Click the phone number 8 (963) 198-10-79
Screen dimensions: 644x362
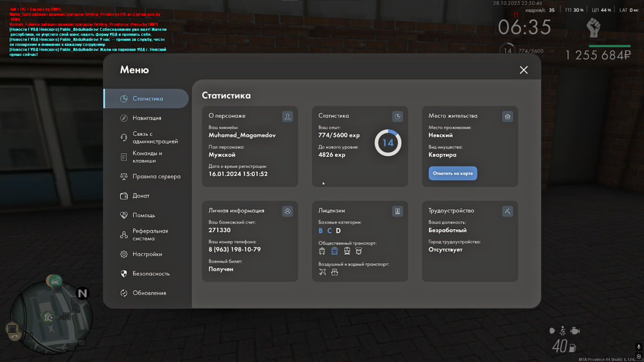[x=234, y=249]
